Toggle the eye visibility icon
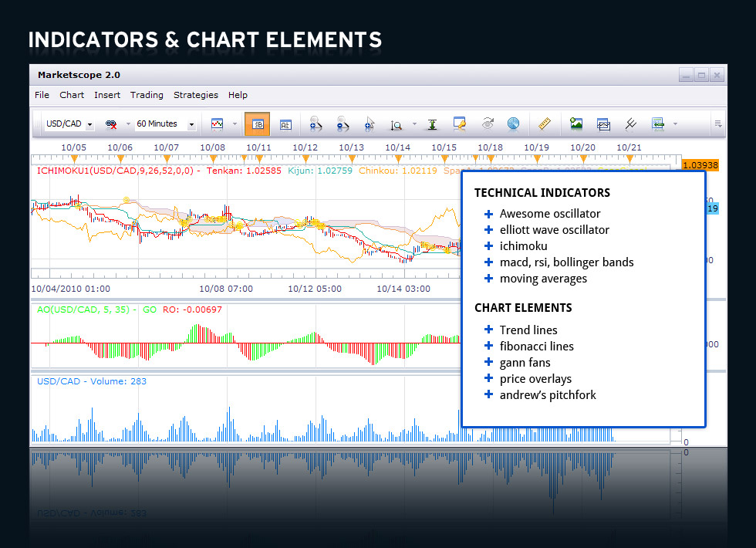 coord(488,123)
